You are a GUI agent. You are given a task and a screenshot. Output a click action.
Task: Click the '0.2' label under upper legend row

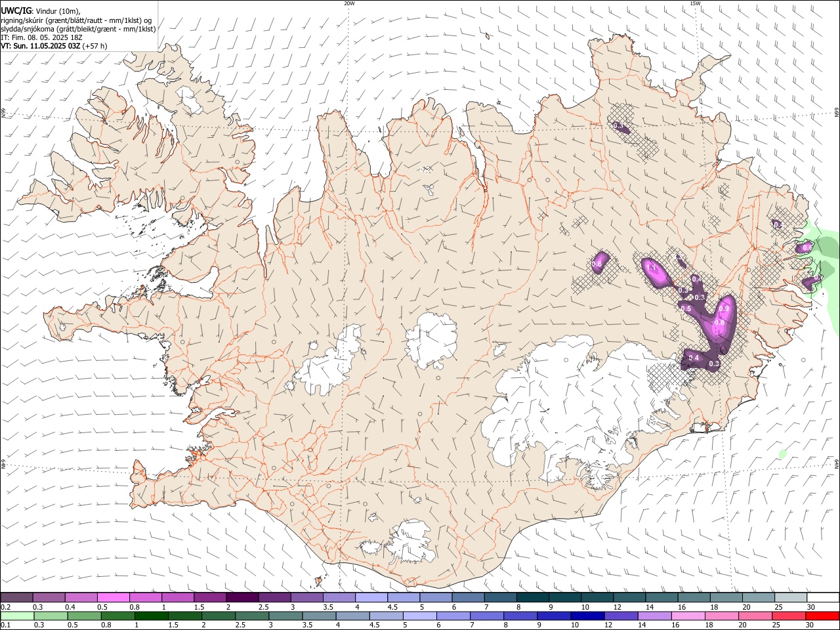click(x=5, y=607)
